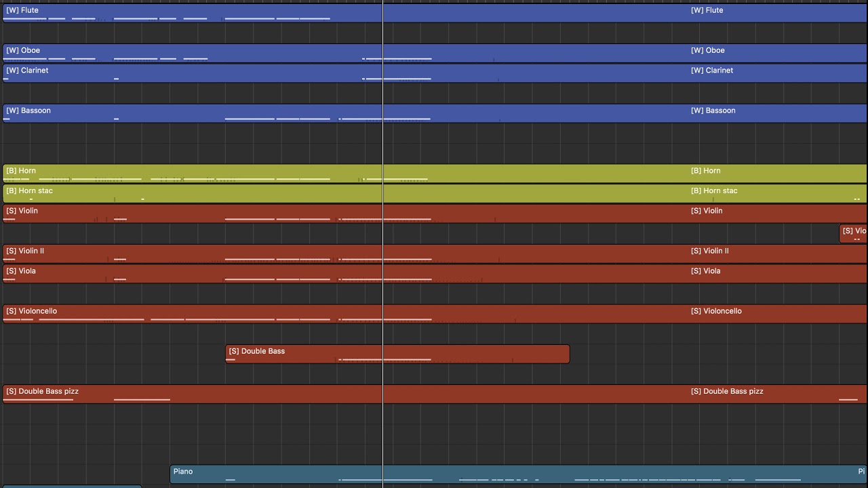
Task: Select the [B] Horn legato region above Horn stac
Action: coord(435,174)
